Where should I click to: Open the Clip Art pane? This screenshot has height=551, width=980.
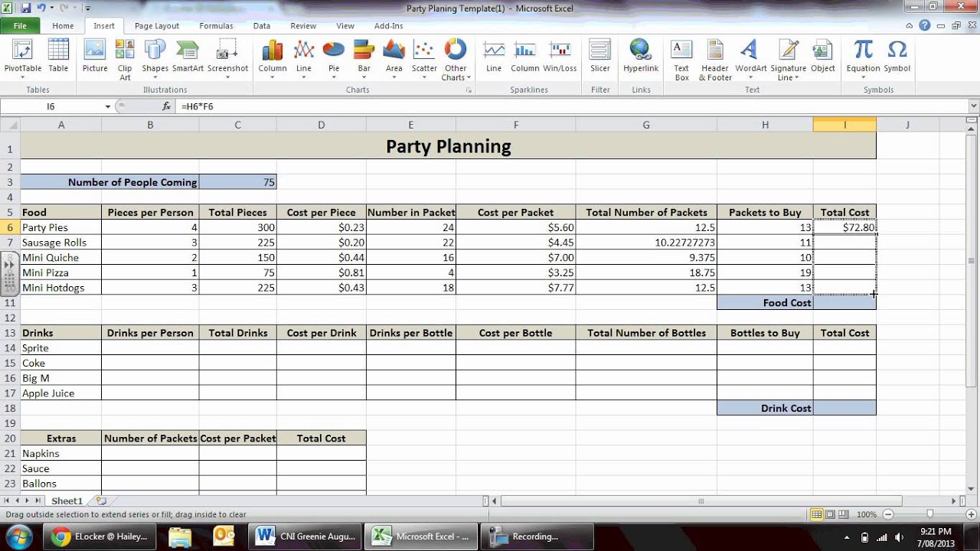(125, 60)
